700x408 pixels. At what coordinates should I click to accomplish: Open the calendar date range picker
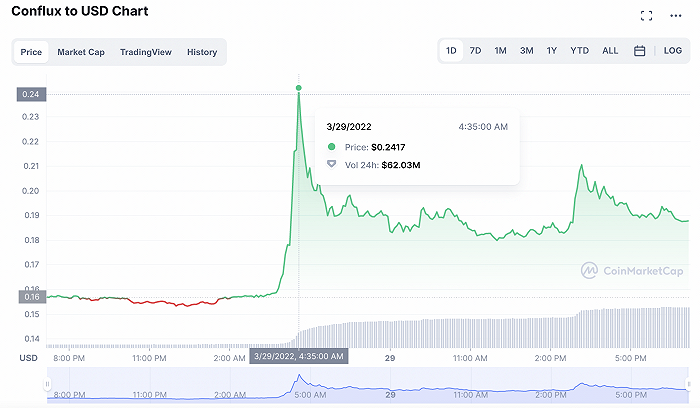pos(639,51)
